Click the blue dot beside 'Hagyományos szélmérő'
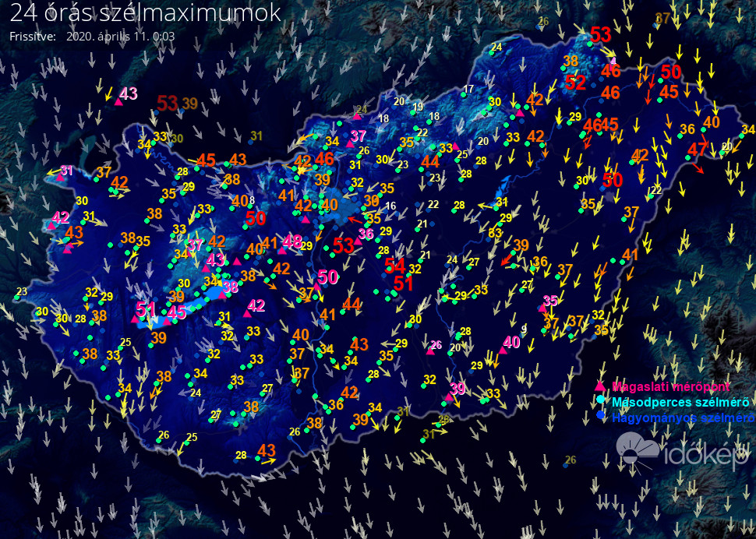 (x=600, y=414)
